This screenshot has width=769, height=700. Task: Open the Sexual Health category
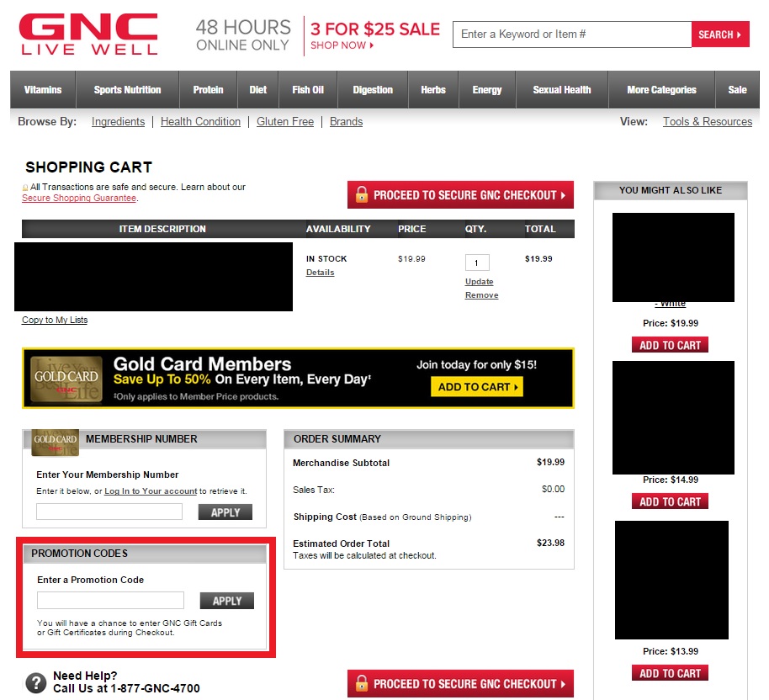tap(562, 90)
